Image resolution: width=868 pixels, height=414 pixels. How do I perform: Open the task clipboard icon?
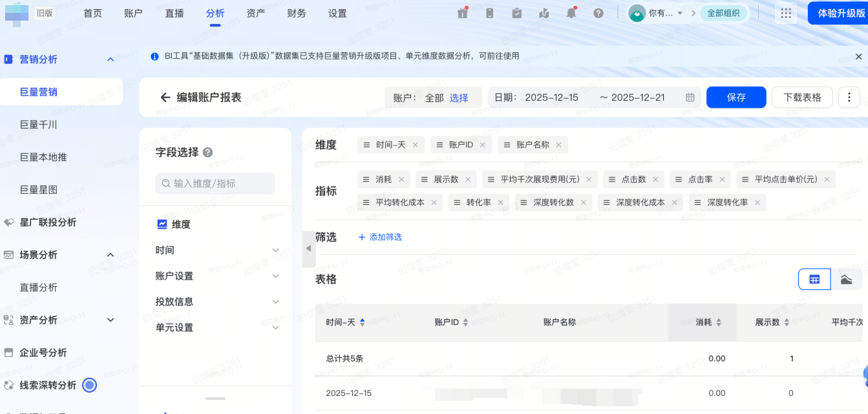[x=516, y=13]
